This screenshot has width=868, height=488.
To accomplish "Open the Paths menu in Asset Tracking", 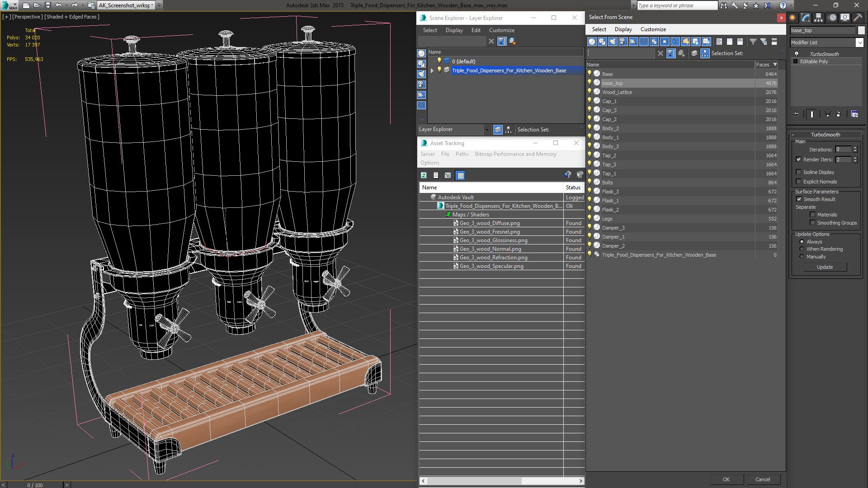I will tap(462, 154).
